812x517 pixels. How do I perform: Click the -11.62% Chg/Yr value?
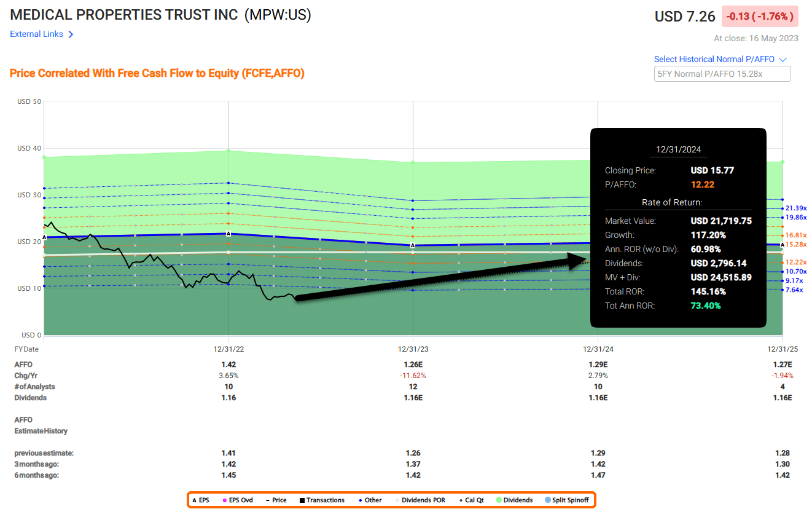click(x=413, y=376)
